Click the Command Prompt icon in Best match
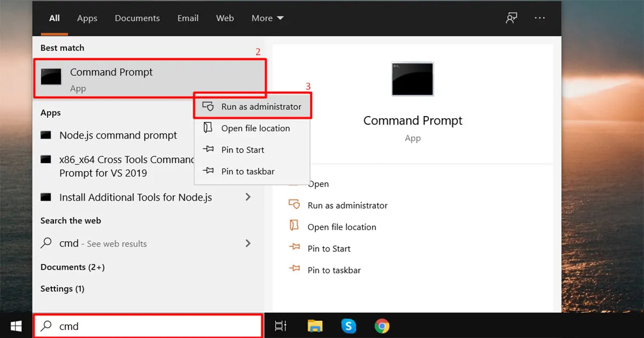The height and width of the screenshot is (338, 644). [52, 77]
